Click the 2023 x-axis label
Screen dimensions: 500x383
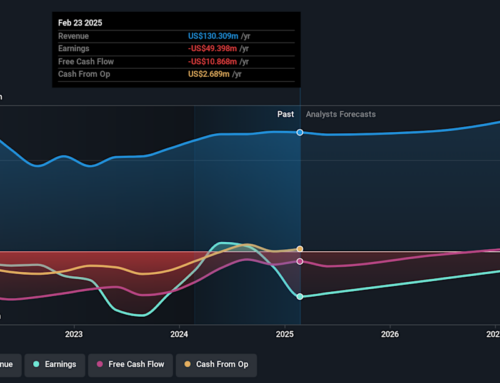point(74,334)
